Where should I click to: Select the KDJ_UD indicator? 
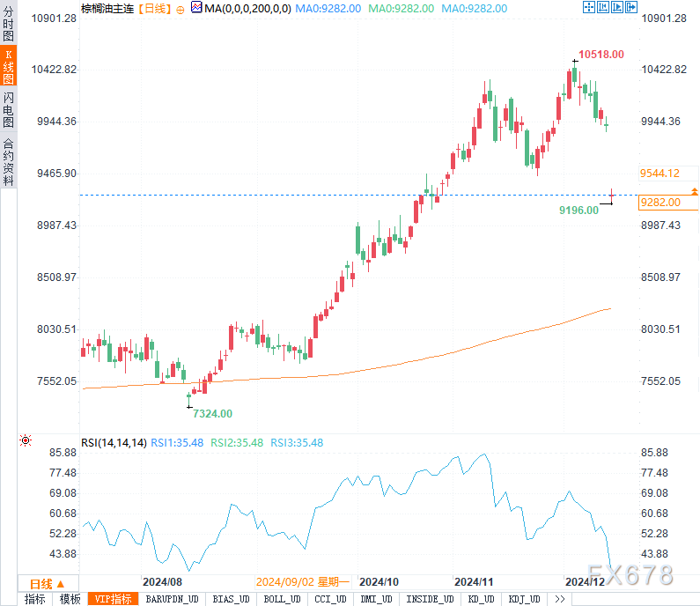(528, 599)
